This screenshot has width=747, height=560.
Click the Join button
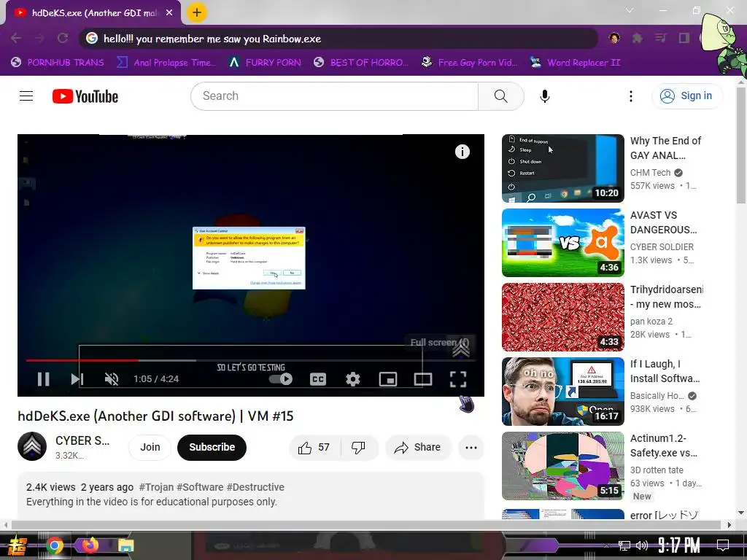pyautogui.click(x=150, y=447)
